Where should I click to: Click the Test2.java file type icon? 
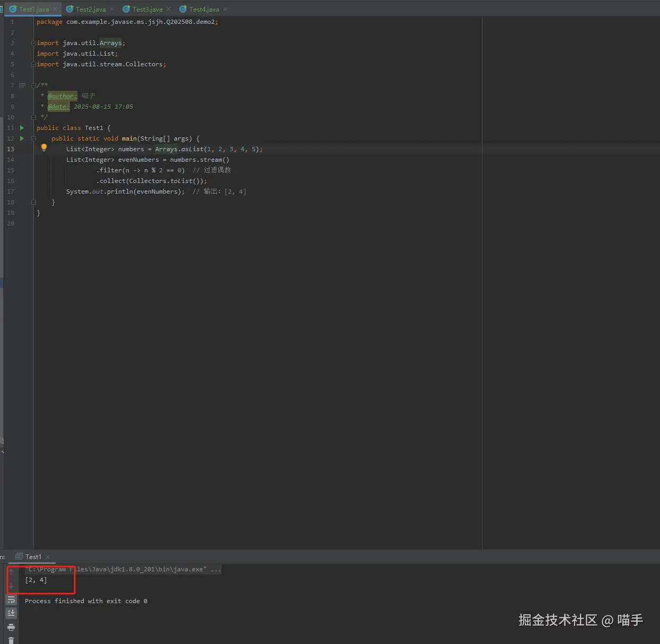[x=69, y=9]
